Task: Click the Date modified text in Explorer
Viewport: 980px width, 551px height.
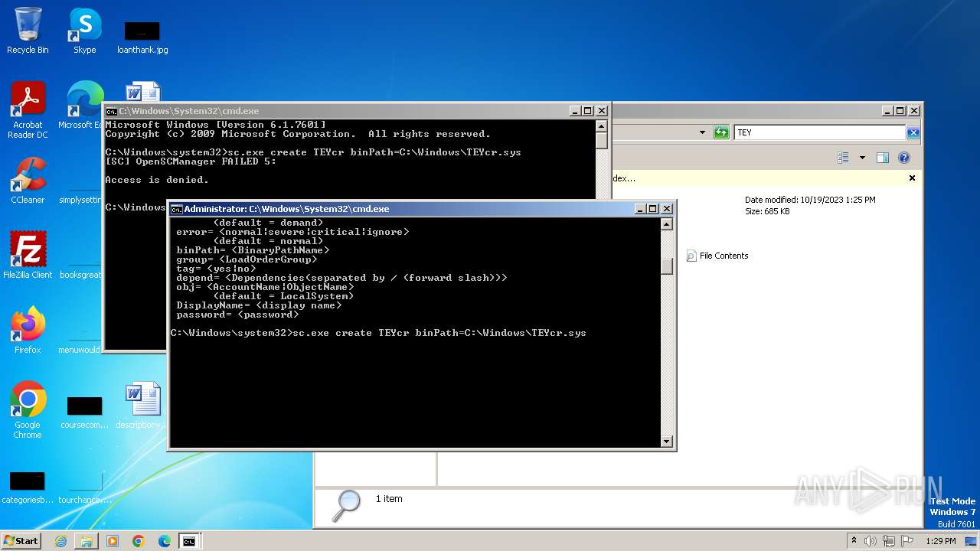Action: [810, 200]
